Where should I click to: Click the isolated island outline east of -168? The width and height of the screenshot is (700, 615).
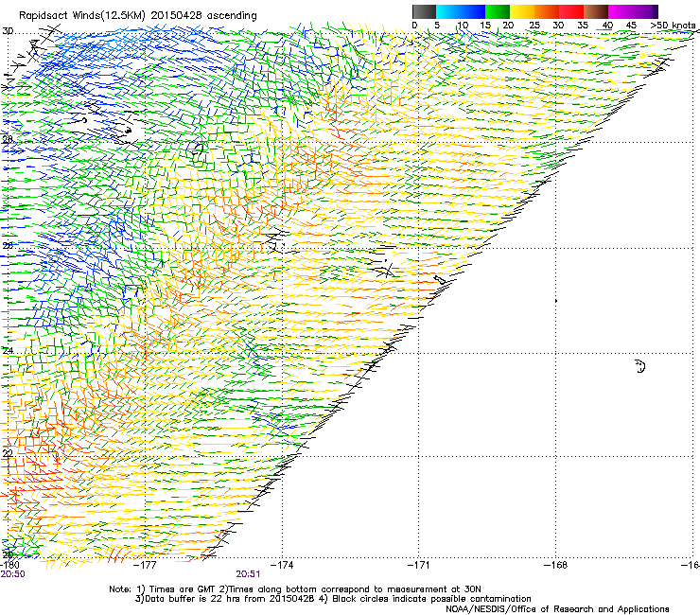coord(640,366)
